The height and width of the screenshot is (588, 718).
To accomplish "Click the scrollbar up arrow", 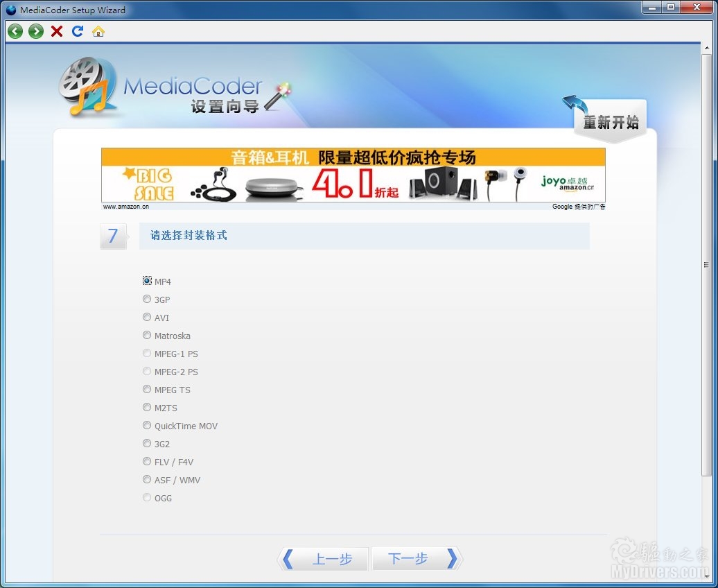I will click(x=706, y=48).
